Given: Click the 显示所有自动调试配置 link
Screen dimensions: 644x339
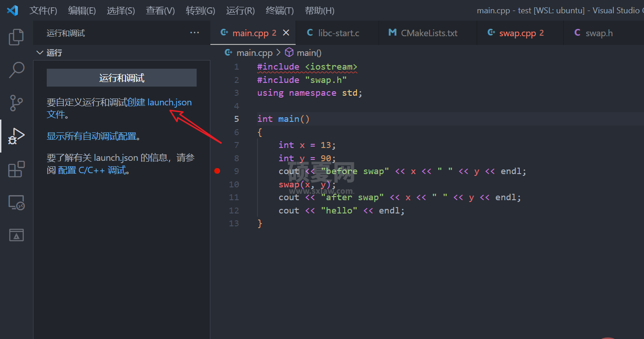Looking at the screenshot, I should tap(92, 136).
